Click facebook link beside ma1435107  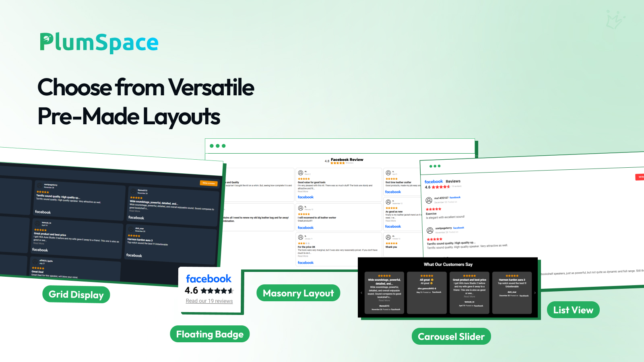pyautogui.click(x=455, y=197)
